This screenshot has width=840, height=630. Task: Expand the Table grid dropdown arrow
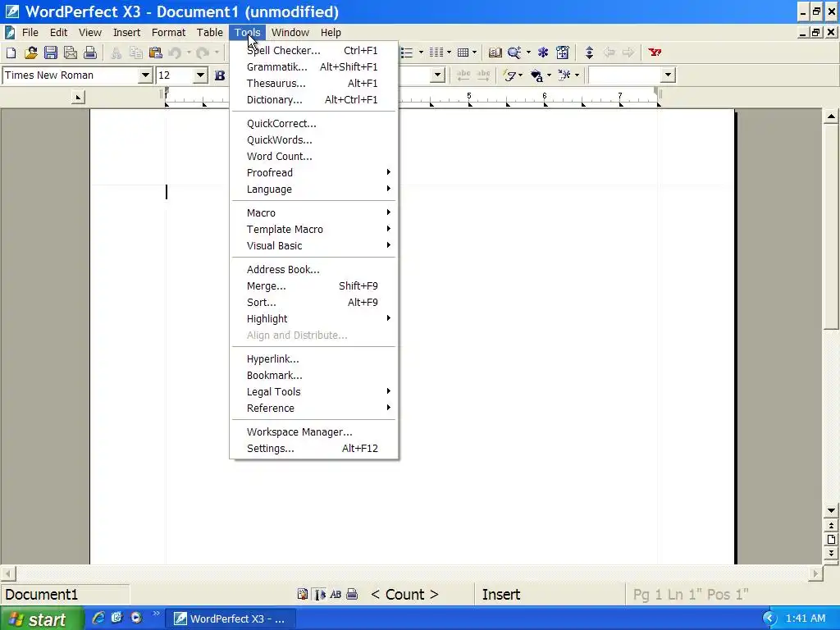point(475,52)
